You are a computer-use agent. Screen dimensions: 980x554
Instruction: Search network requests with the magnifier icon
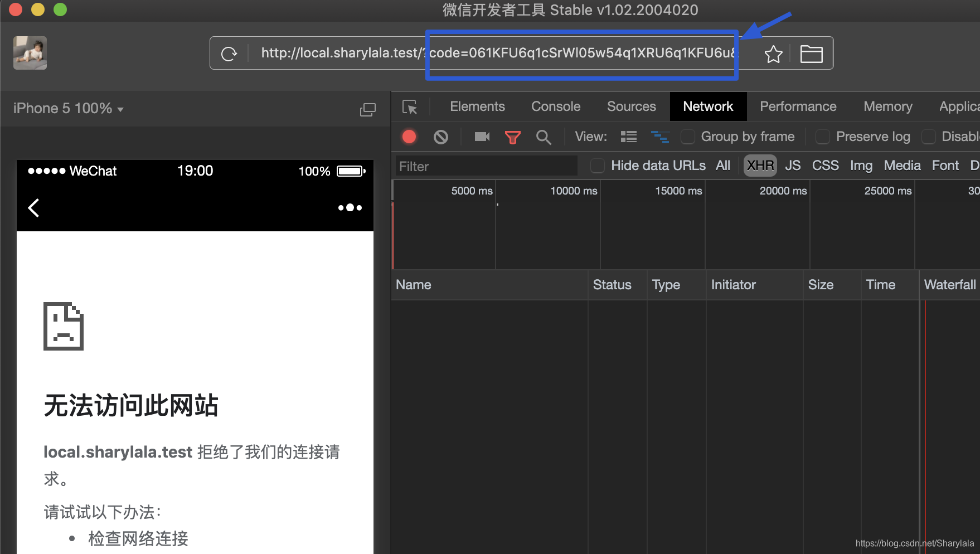544,137
